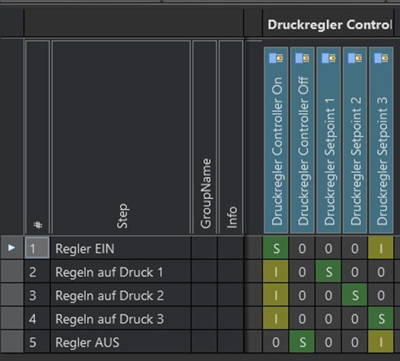Select the Druckregler Setpoint 2 column header
The height and width of the screenshot is (361, 400).
click(355, 140)
